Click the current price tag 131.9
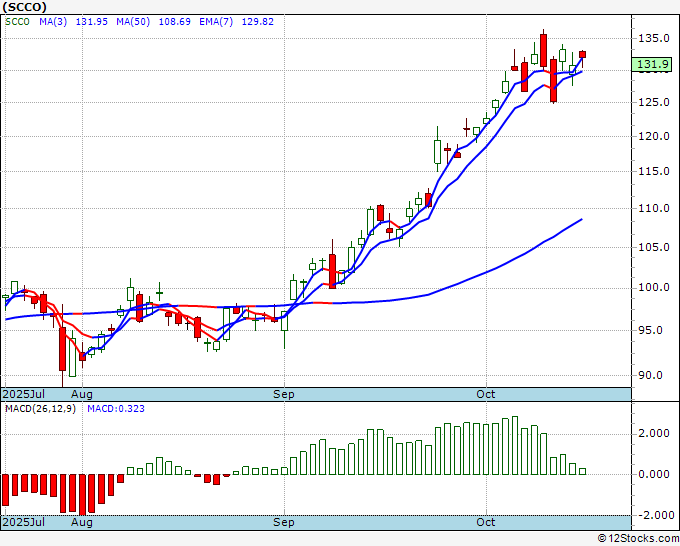The width and height of the screenshot is (680, 546). (652, 64)
